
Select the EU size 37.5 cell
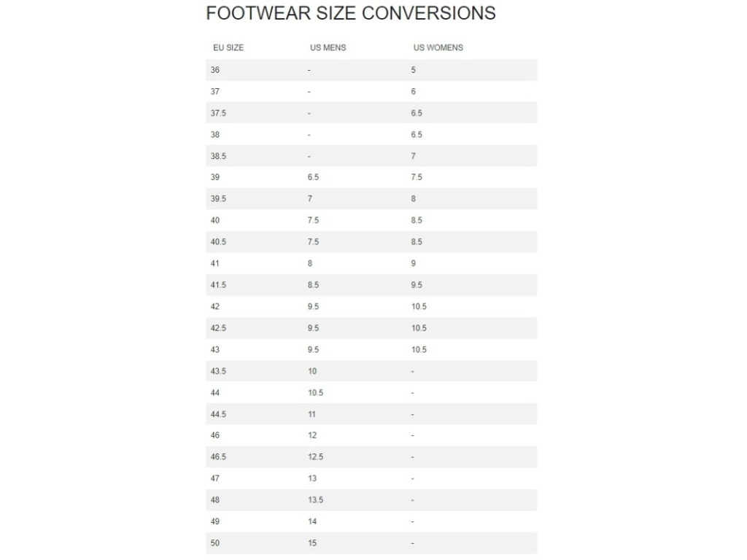click(218, 113)
